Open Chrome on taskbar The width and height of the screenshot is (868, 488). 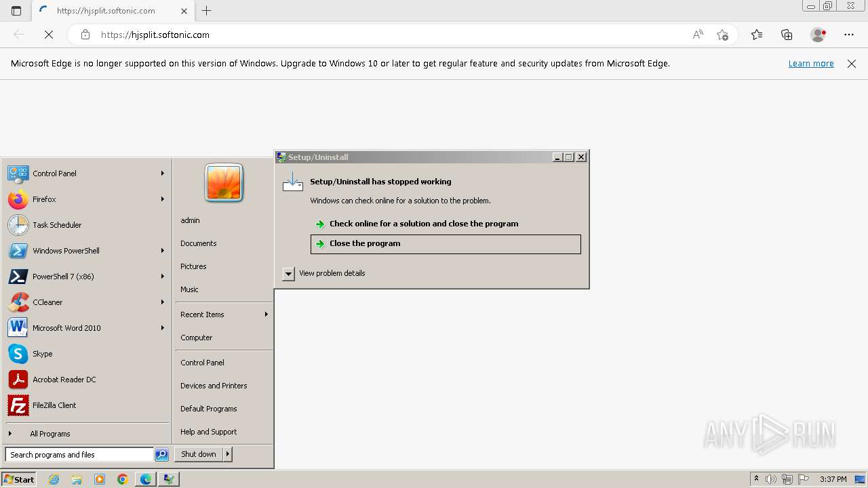click(123, 479)
